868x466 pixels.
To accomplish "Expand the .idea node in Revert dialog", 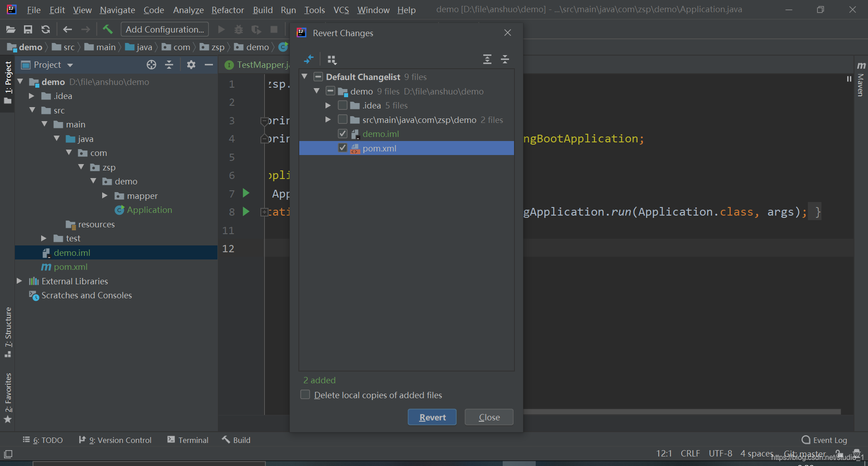I will point(328,105).
